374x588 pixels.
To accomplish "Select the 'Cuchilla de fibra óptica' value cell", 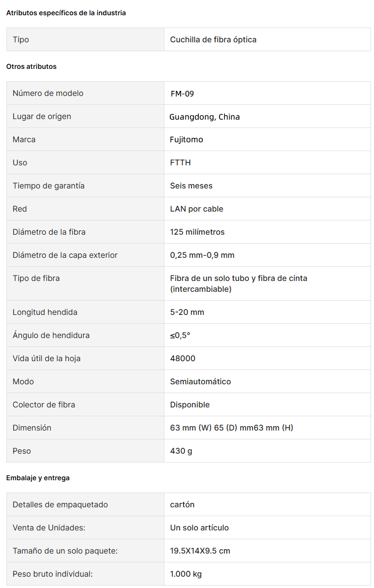I will click(267, 39).
